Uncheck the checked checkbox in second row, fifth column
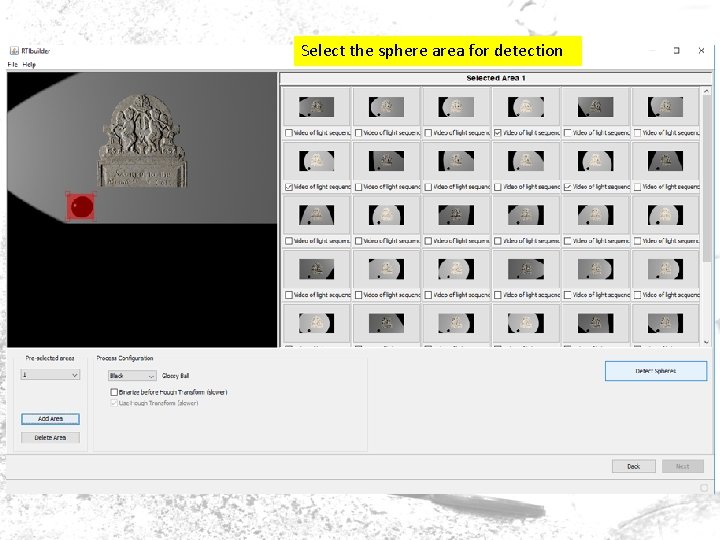This screenshot has width=720, height=540. point(568,187)
